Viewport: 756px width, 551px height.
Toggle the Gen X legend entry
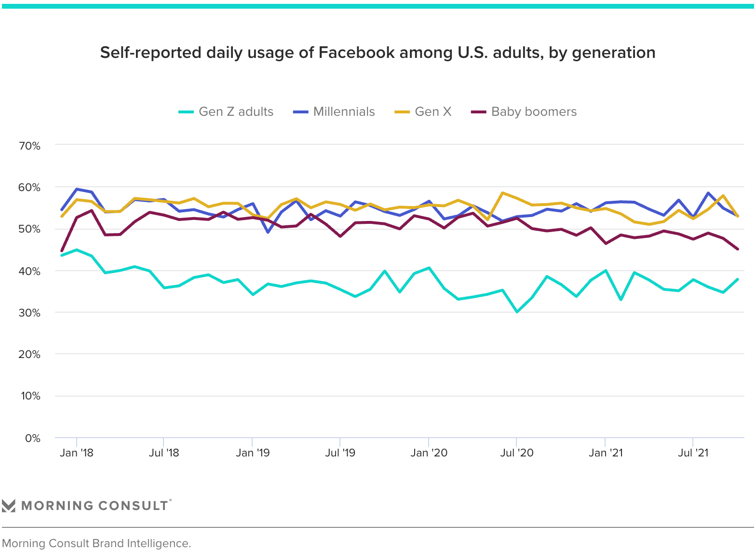(423, 112)
